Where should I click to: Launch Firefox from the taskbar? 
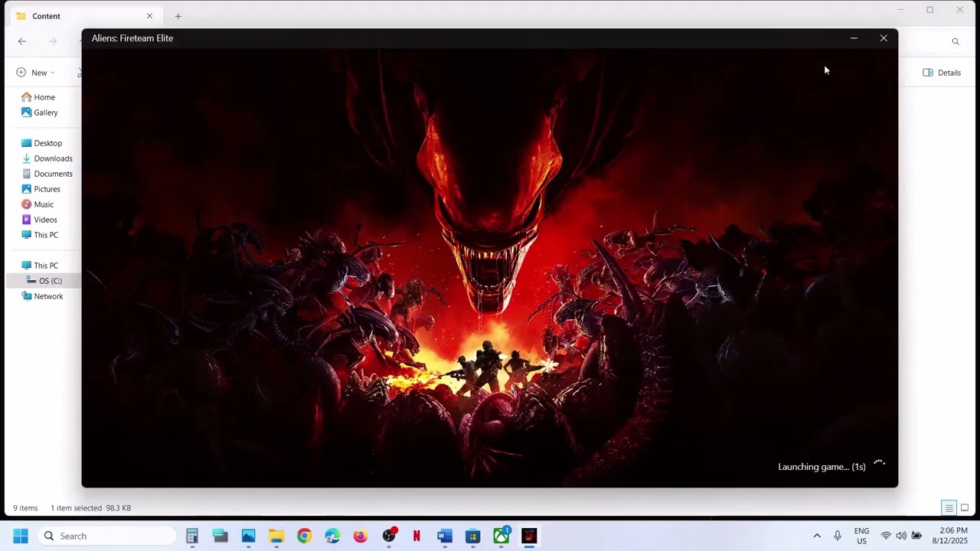tap(361, 536)
